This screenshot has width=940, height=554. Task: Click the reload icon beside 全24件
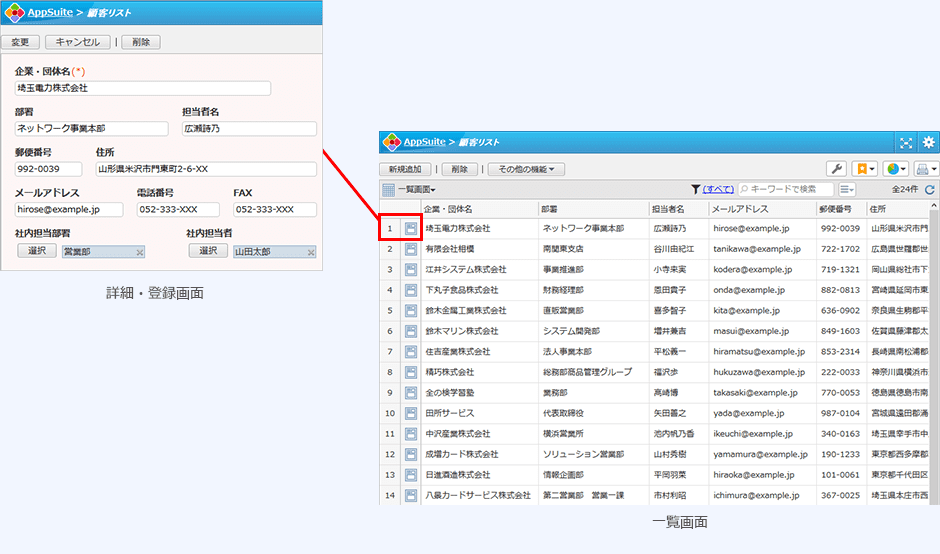(x=930, y=189)
